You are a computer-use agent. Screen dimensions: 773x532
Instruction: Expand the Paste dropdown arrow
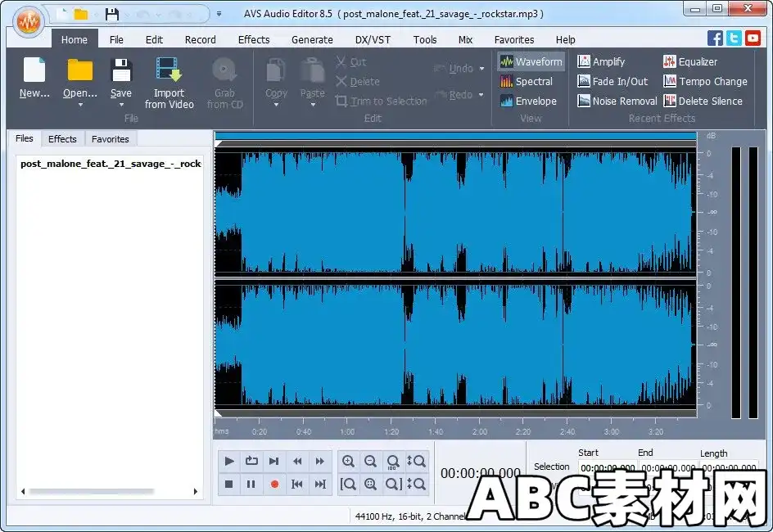(x=313, y=105)
